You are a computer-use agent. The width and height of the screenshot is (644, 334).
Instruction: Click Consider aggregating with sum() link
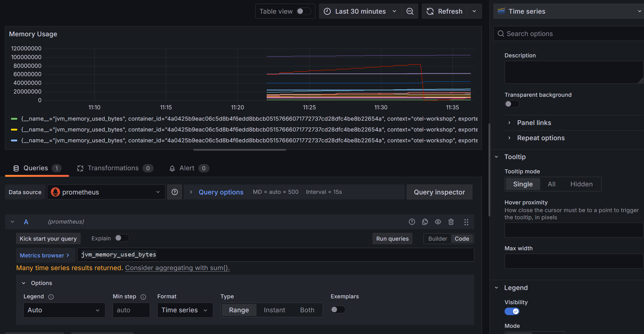tap(177, 268)
